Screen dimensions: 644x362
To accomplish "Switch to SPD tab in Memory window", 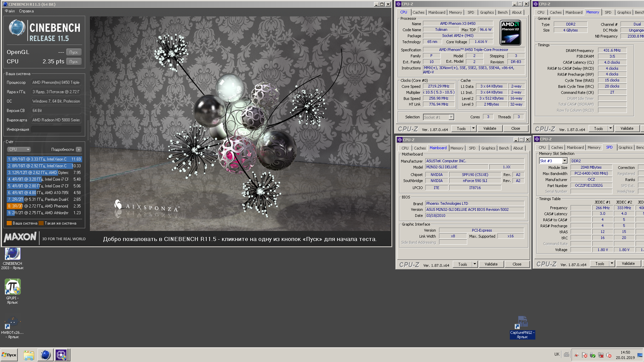I will 608,12.
